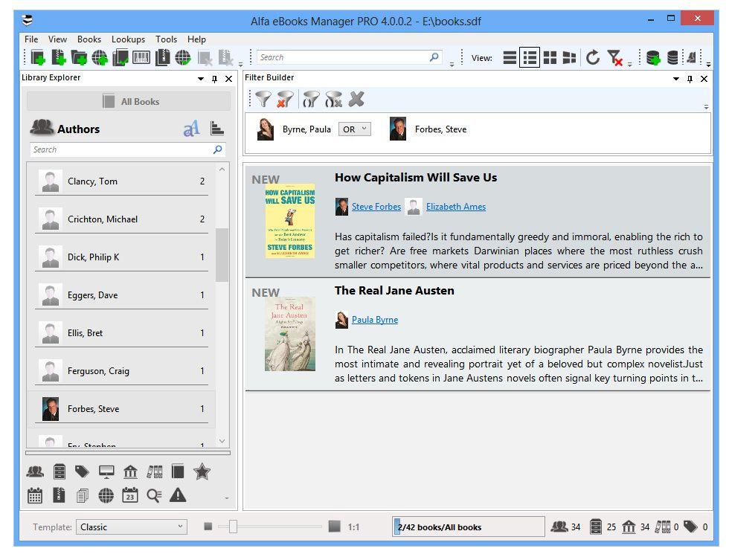Open Library Explorer panel options arrow
Image resolution: width=729 pixels, height=560 pixels.
click(x=200, y=79)
